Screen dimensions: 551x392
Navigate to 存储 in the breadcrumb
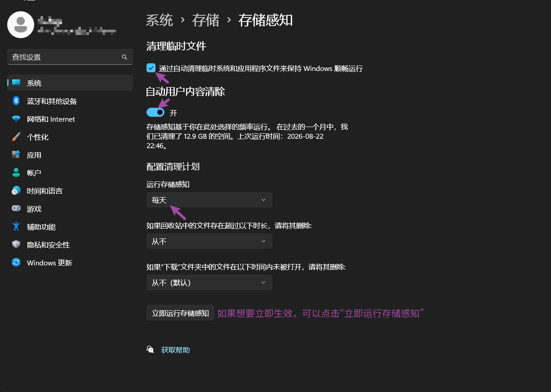click(206, 20)
